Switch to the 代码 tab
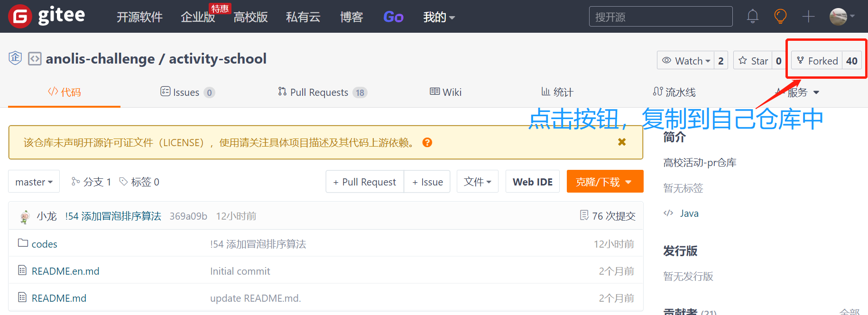Viewport: 868px width, 315px height. tap(65, 92)
